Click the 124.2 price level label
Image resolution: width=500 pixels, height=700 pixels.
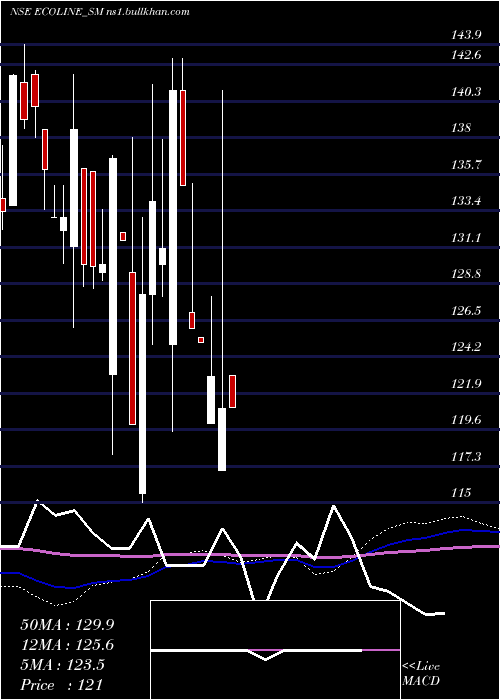tap(466, 346)
